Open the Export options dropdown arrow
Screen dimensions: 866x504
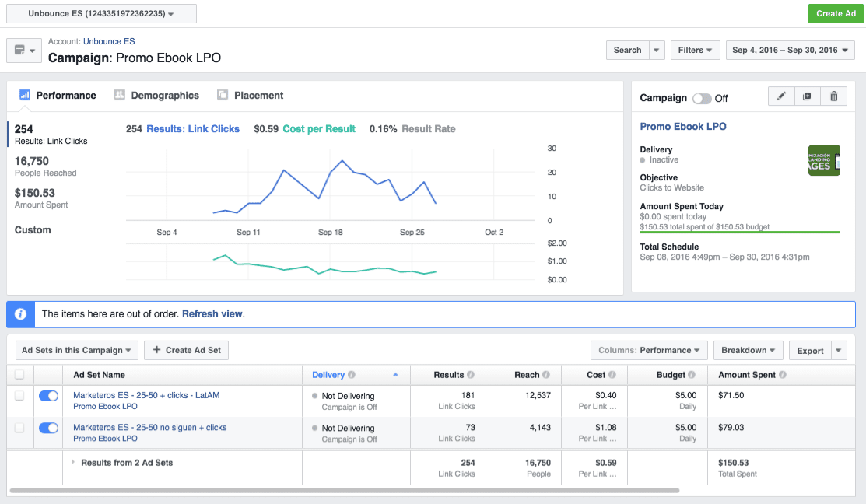[x=839, y=351]
